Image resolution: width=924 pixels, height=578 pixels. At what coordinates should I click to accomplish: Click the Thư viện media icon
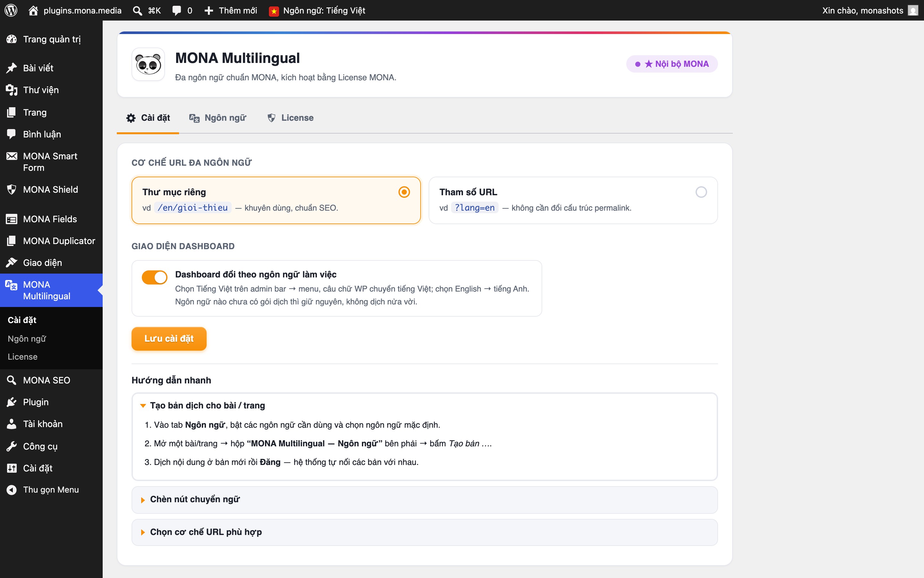pos(12,90)
